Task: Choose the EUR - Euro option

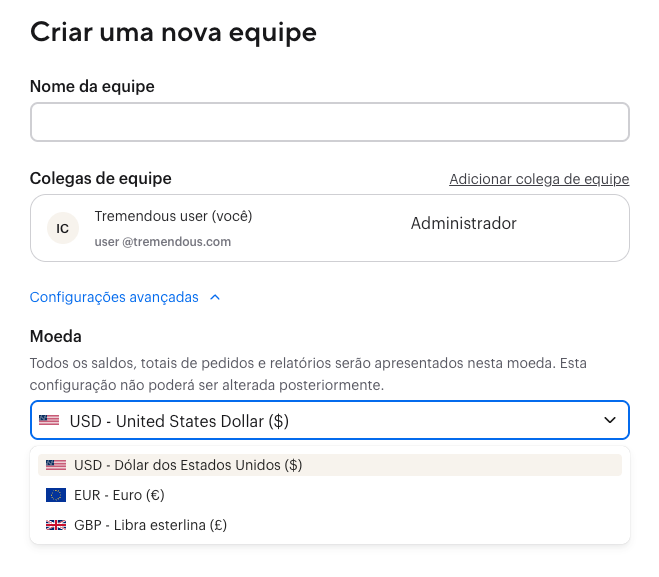Action: tap(119, 495)
